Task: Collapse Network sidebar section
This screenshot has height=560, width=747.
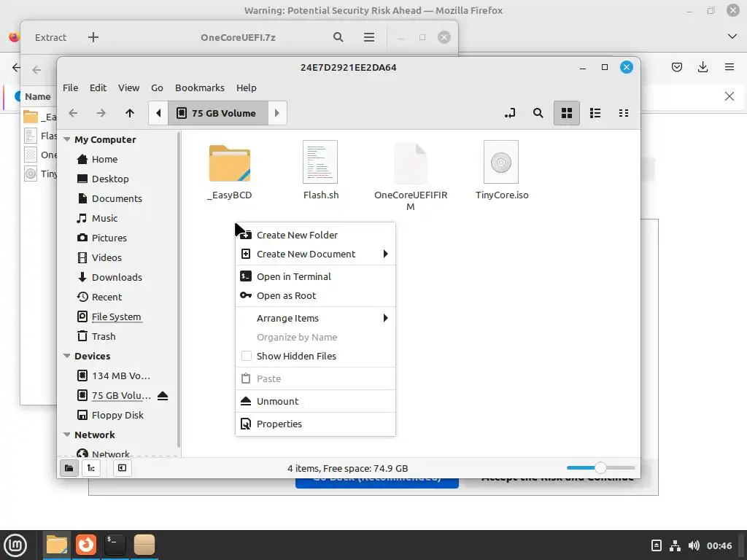Action: tap(66, 435)
